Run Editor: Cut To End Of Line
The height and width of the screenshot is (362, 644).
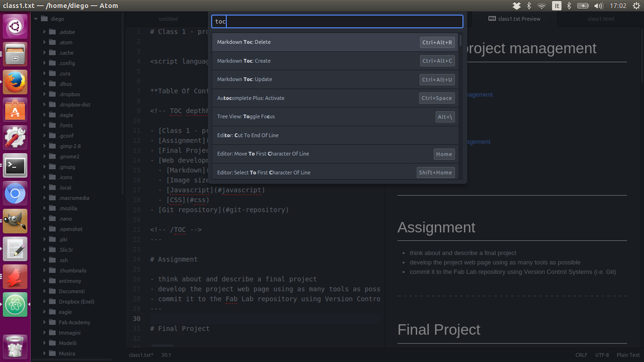(x=335, y=135)
